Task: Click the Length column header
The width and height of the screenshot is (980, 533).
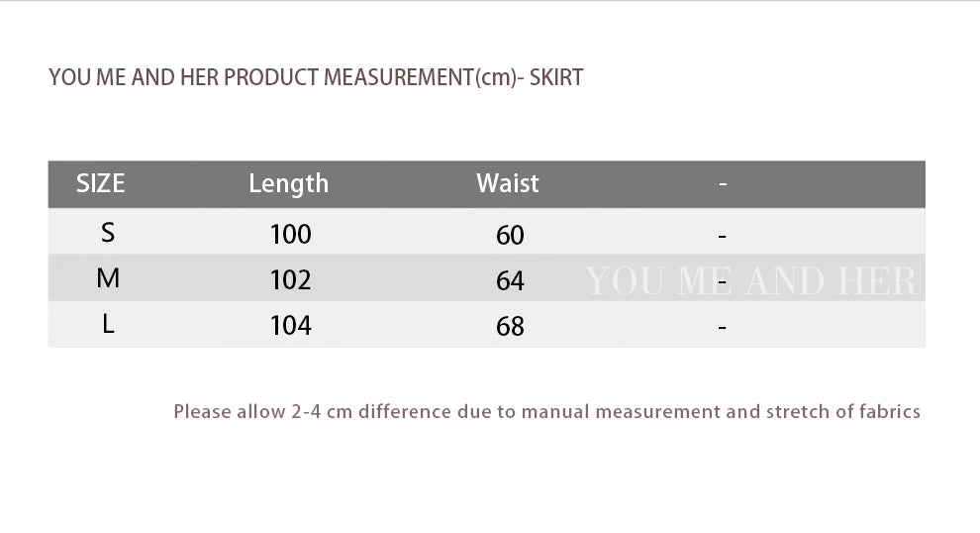Action: pos(288,183)
